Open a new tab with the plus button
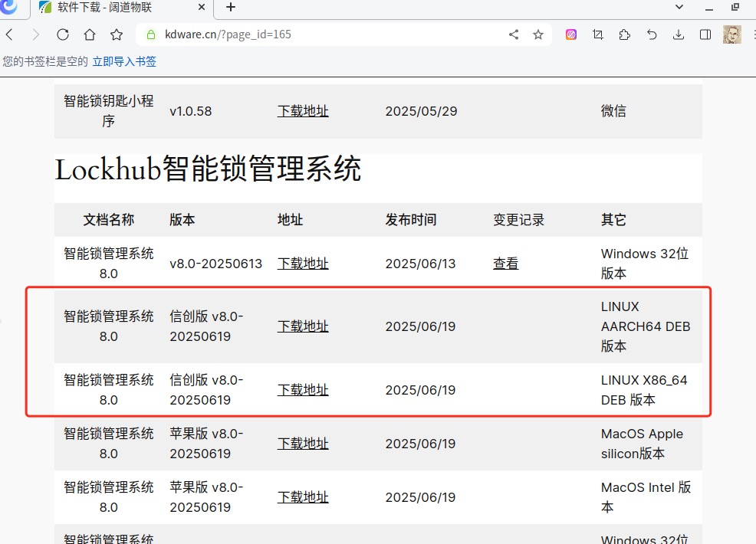Viewport: 756px width, 544px height. (x=231, y=7)
